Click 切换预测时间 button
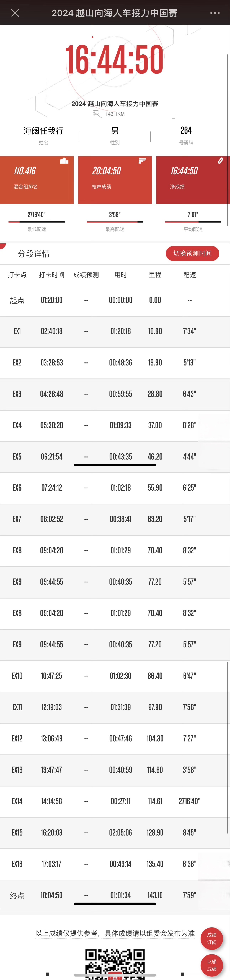The image size is (230, 980). pyautogui.click(x=192, y=253)
